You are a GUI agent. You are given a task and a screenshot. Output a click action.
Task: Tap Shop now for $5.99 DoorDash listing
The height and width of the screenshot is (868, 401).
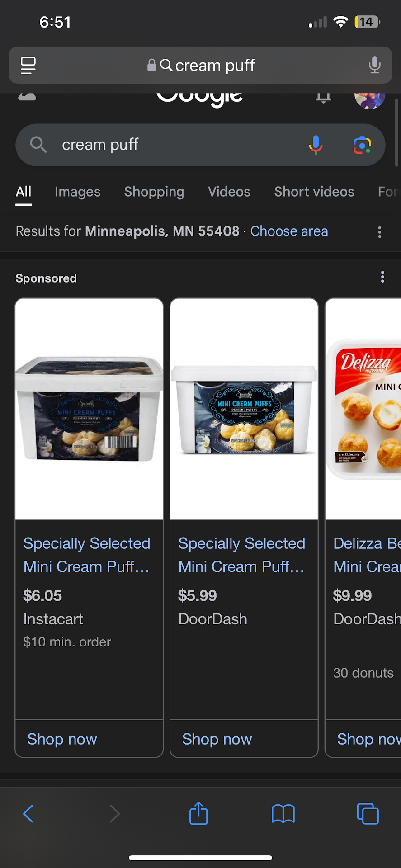(217, 739)
